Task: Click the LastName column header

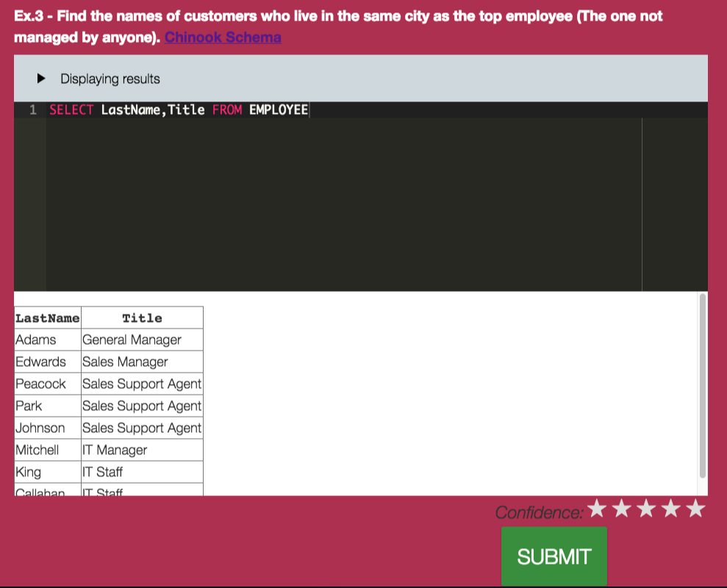Action: (x=48, y=318)
